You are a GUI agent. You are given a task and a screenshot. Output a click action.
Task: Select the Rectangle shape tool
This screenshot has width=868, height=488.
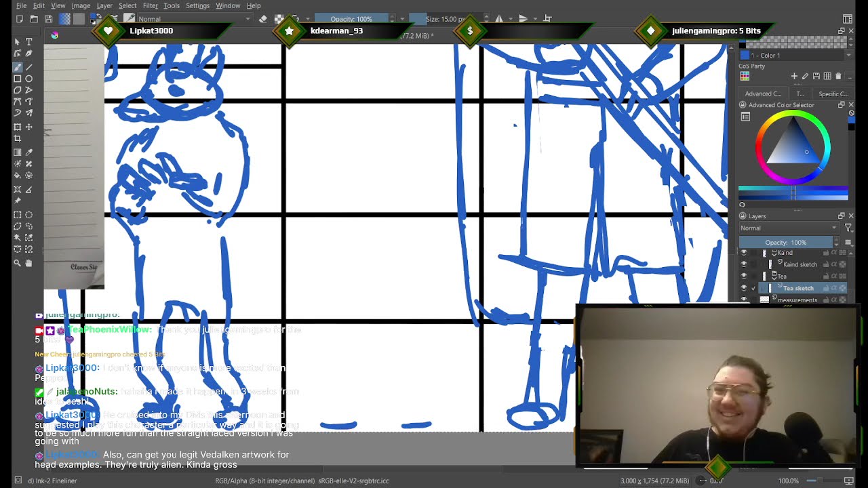[18, 79]
